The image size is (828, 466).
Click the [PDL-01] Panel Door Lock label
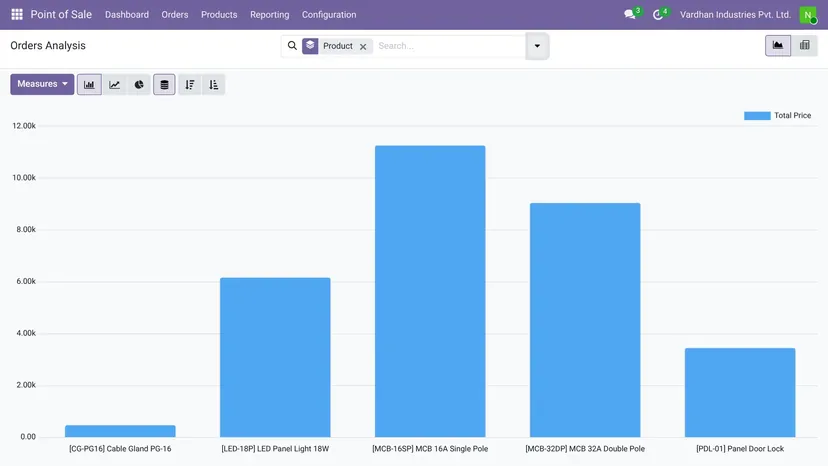pos(740,449)
